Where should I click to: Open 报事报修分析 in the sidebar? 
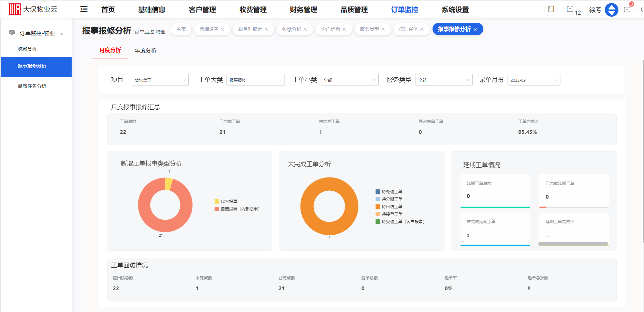36,67
